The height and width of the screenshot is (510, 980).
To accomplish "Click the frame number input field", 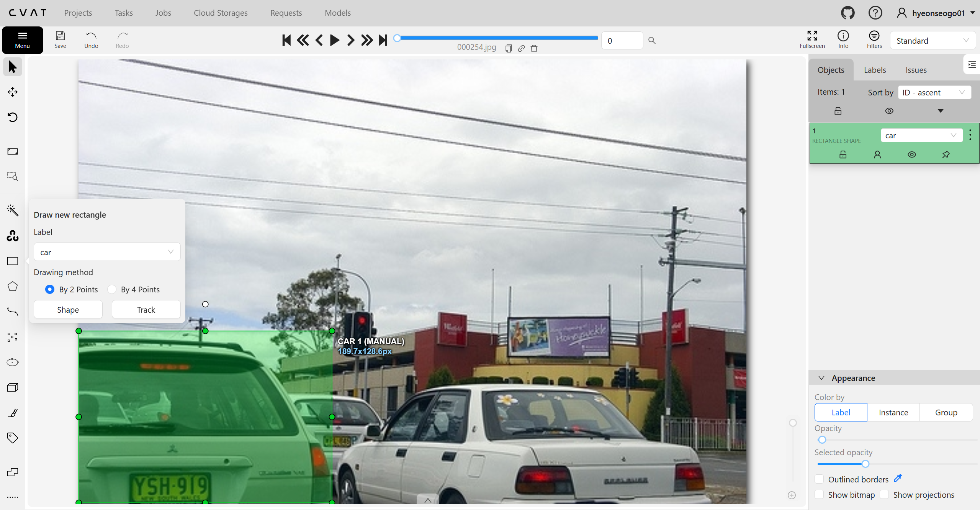I will pos(622,41).
